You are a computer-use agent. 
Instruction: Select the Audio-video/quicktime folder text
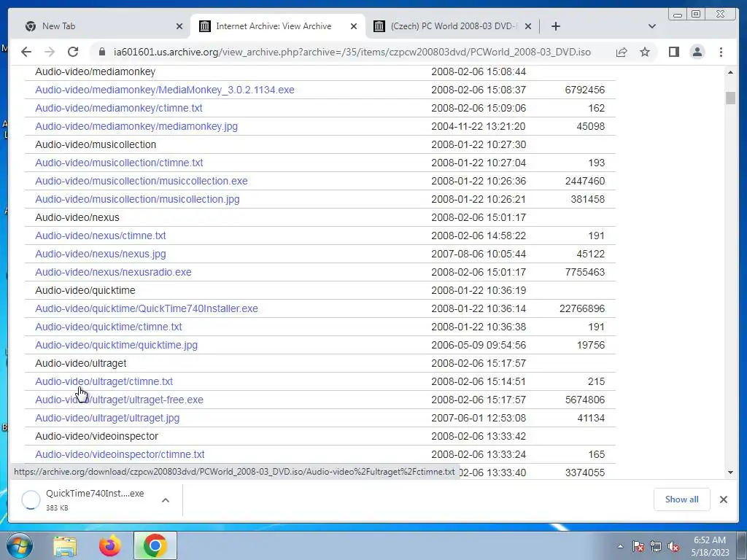85,290
